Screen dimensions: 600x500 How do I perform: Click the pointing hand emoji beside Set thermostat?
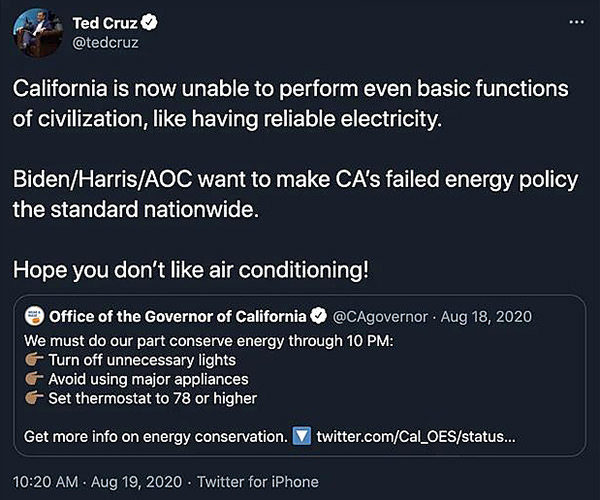[x=34, y=398]
